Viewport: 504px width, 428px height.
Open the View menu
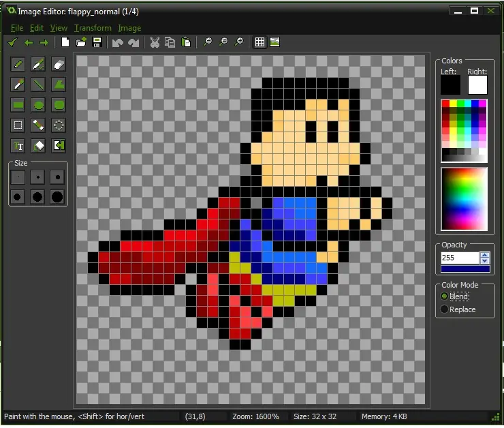[x=59, y=29]
